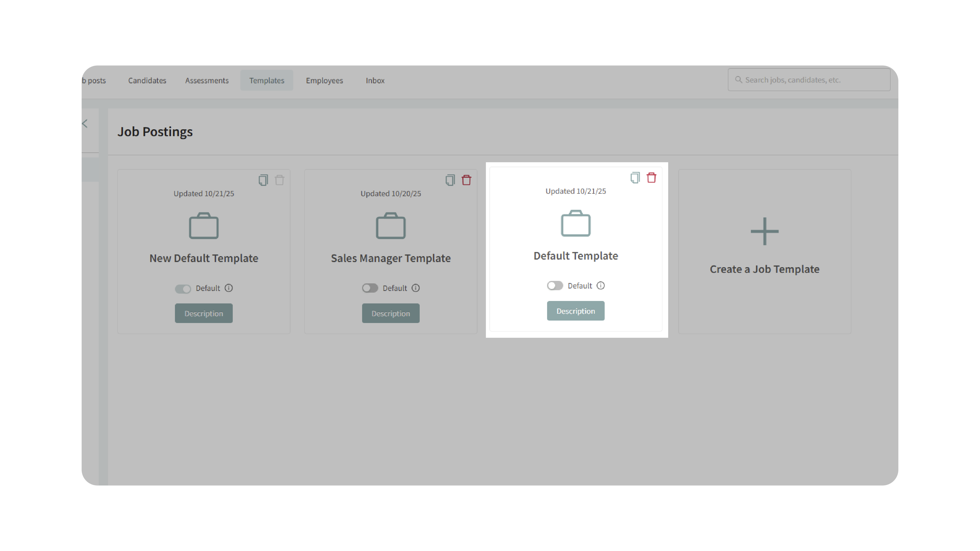Enable Default switch on Sales Manager Template
Viewport: 980px width, 551px height.
(x=370, y=288)
